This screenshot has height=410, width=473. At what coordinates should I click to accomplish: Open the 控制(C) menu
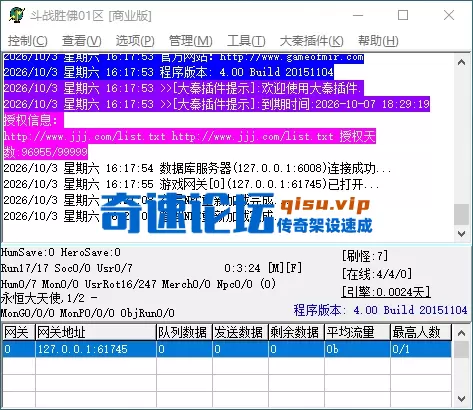[28, 41]
